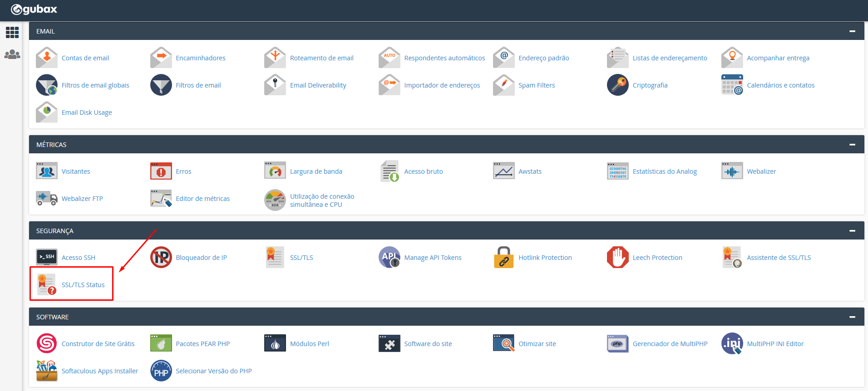
Task: Open the MultiPHP INI Editor icon
Action: tap(732, 343)
